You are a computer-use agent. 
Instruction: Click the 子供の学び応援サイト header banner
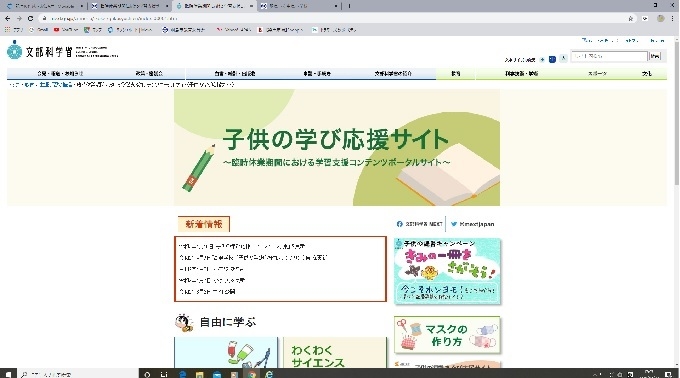[x=337, y=147]
